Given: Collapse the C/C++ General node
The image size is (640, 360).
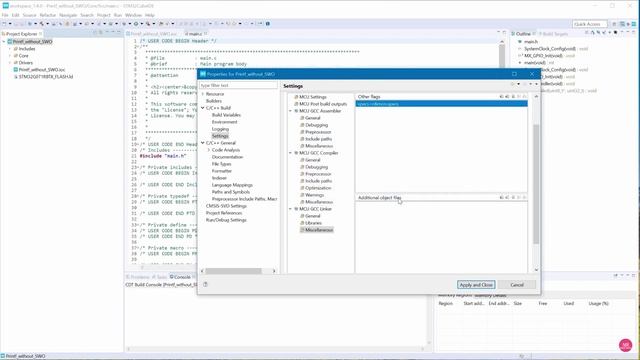Looking at the screenshot, I should [x=203, y=143].
